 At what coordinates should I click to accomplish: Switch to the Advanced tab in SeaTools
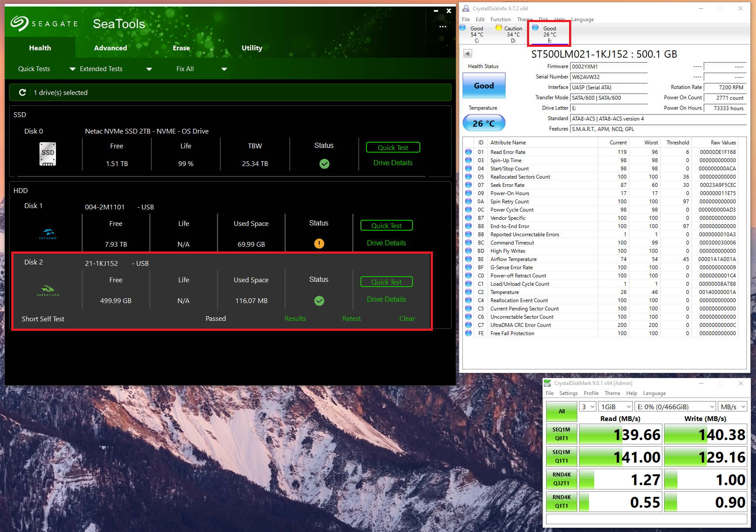pyautogui.click(x=111, y=48)
